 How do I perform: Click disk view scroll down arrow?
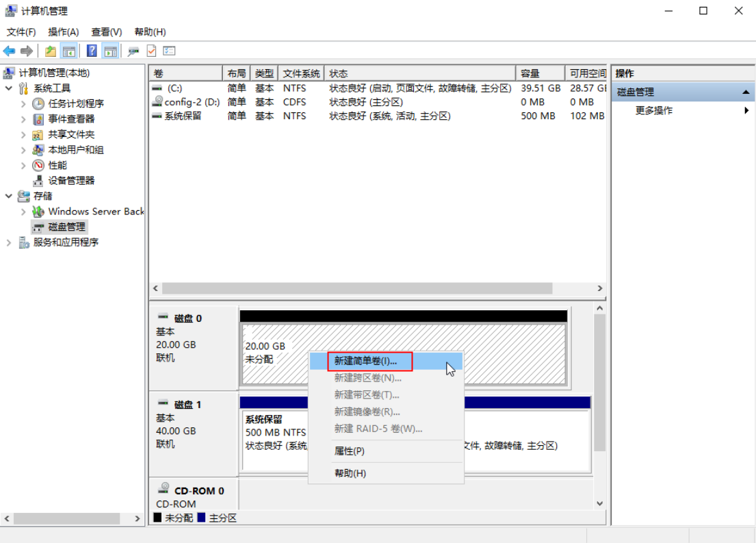click(x=599, y=503)
